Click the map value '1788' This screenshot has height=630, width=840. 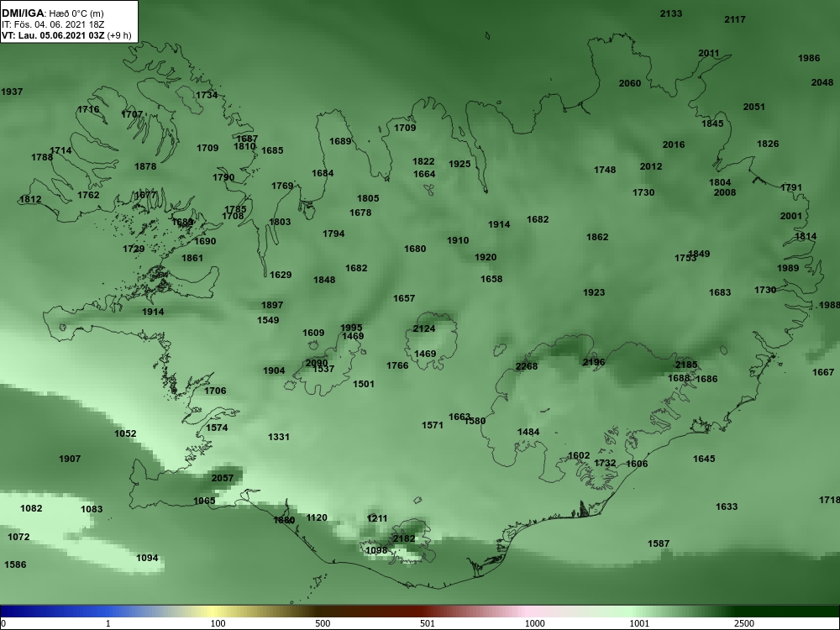tap(42, 157)
